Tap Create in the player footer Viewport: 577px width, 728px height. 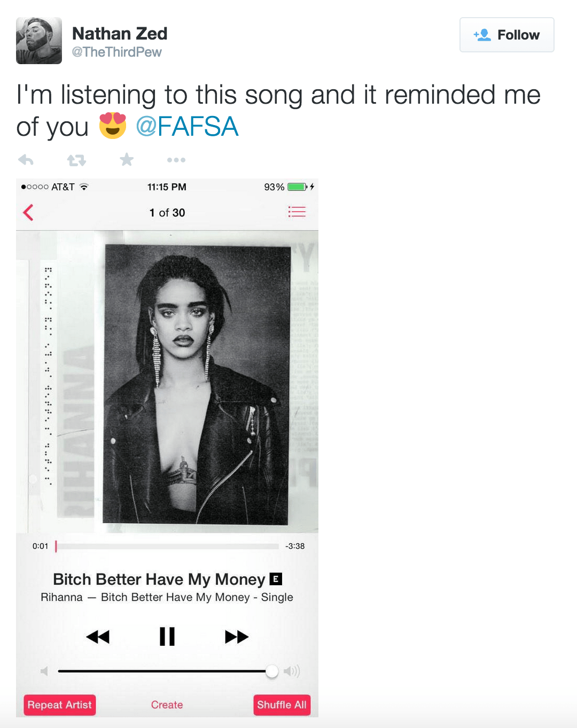pos(167,704)
